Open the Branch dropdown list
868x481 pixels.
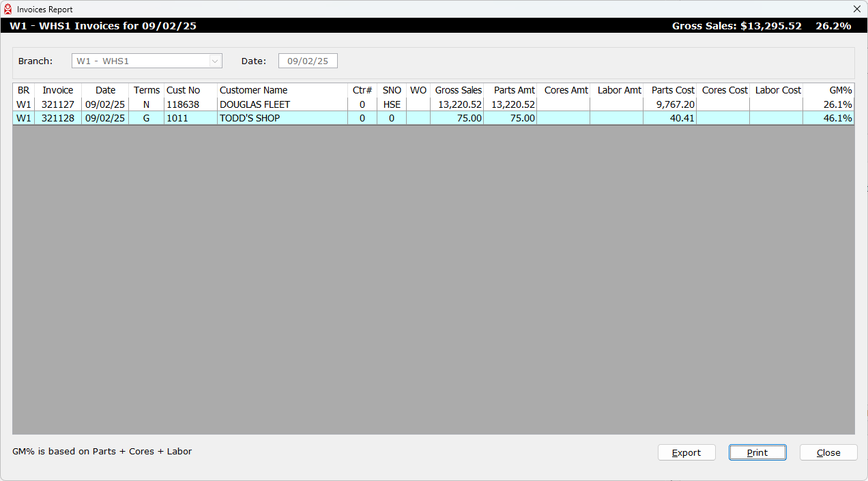(x=216, y=61)
